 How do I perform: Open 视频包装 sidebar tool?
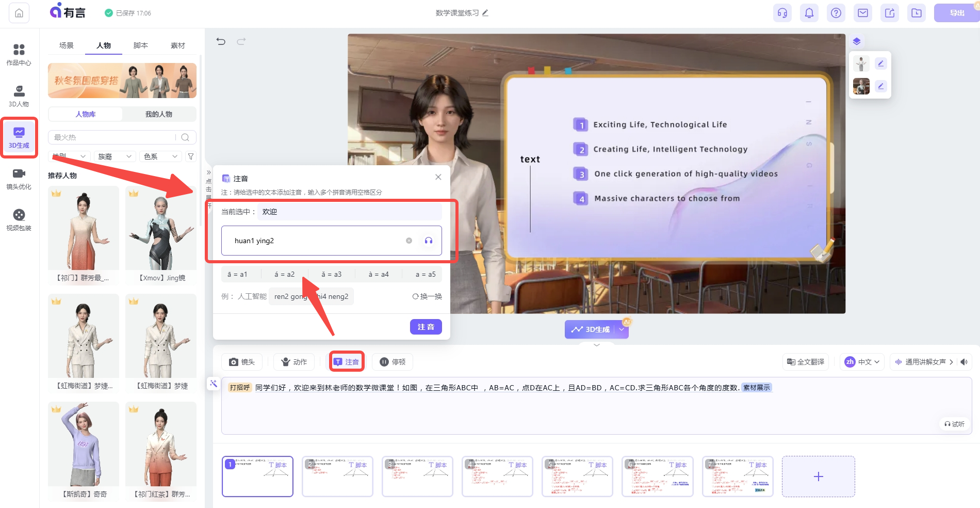(x=19, y=220)
